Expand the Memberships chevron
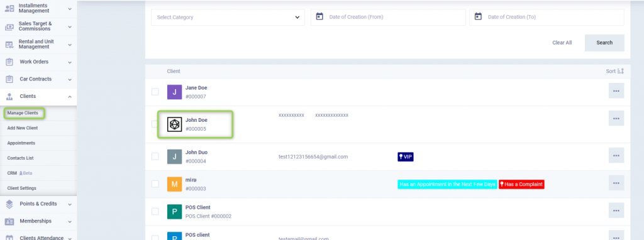 coord(70,222)
